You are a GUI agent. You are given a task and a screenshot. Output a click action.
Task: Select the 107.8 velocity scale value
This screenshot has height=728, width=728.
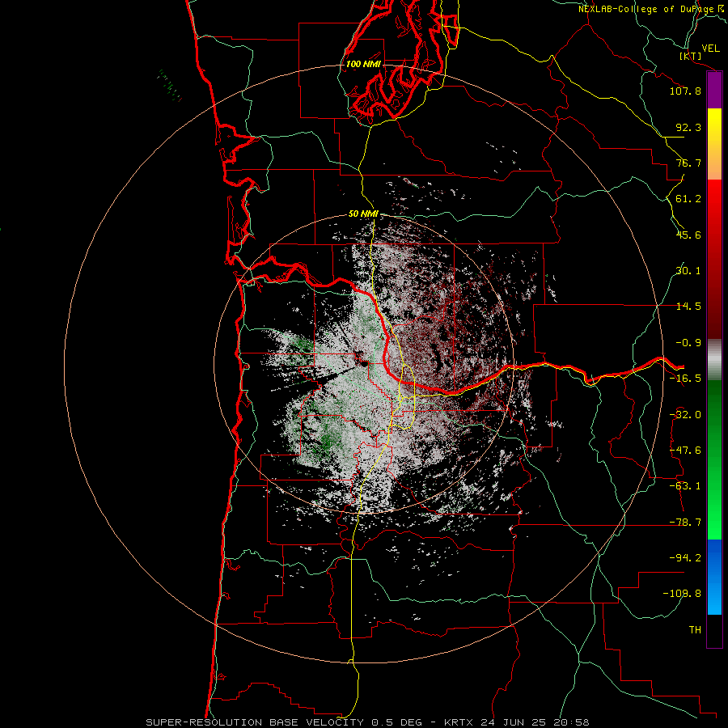pyautogui.click(x=685, y=91)
